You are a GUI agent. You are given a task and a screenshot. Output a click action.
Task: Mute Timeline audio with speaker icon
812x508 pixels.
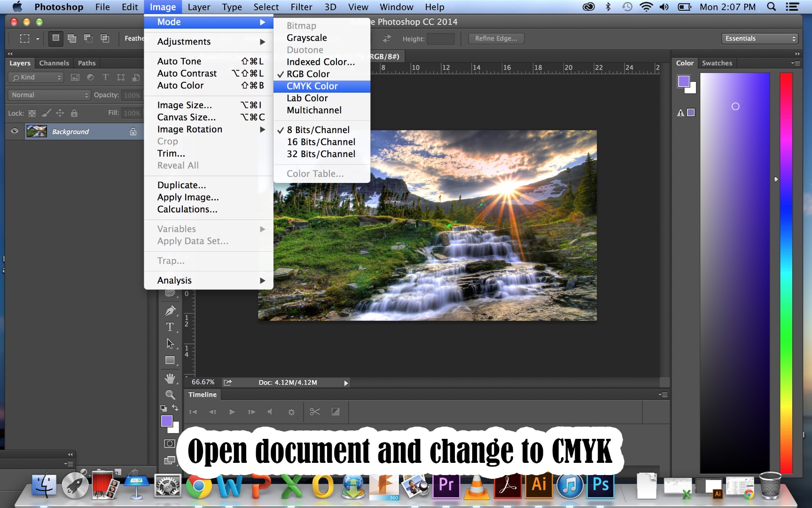tap(270, 412)
